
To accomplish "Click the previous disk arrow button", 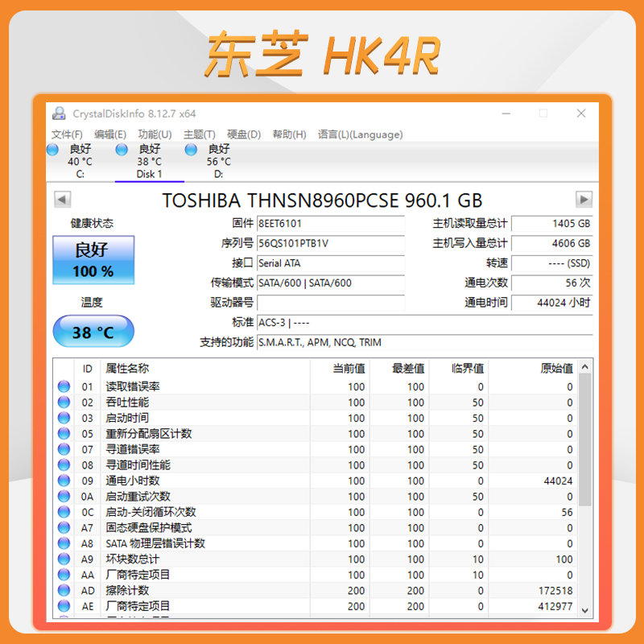I will click(63, 200).
